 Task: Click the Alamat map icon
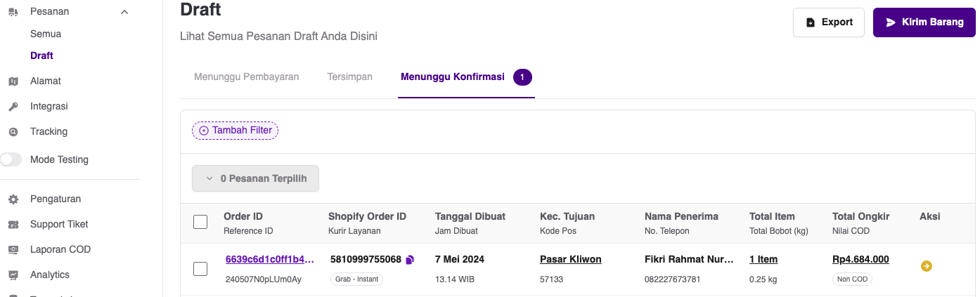coord(13,81)
